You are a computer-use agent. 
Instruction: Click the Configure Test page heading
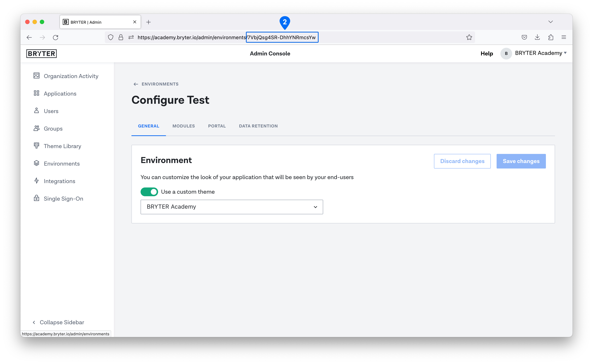[170, 100]
